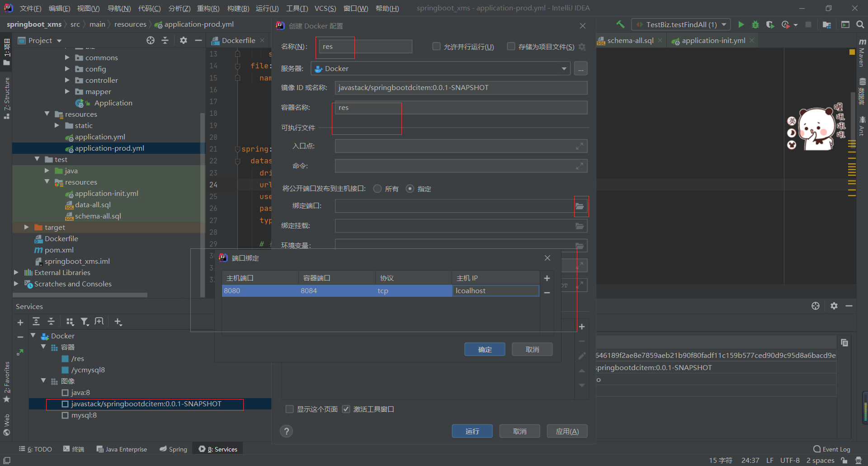Click 取消 in port binding dialog
Screen dimensions: 868x466
tap(532, 349)
